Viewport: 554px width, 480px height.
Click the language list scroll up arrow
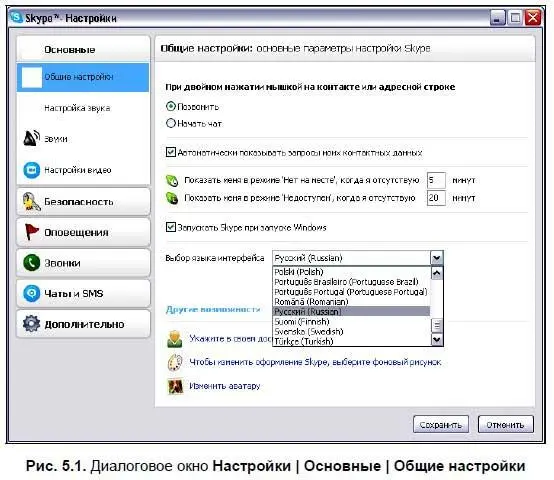pos(437,273)
